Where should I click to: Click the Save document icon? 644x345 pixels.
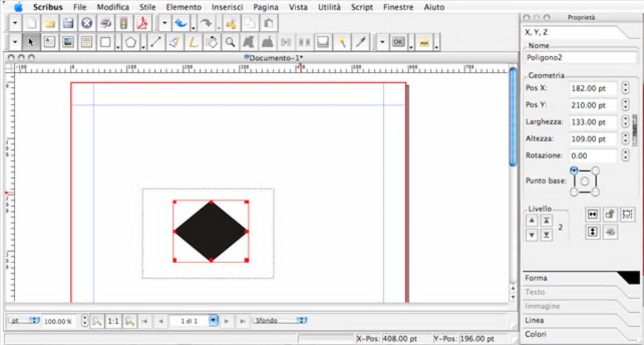point(68,24)
